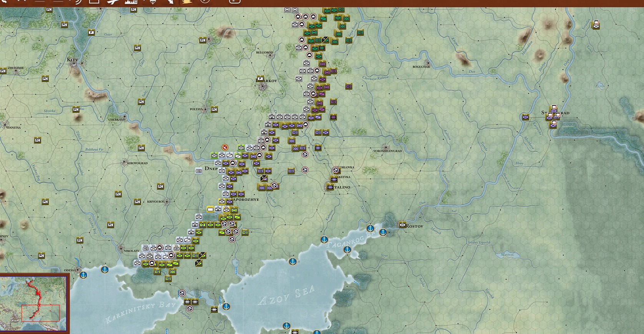Click the anchor left of the Taganrog label
The image size is (644, 334).
click(324, 240)
